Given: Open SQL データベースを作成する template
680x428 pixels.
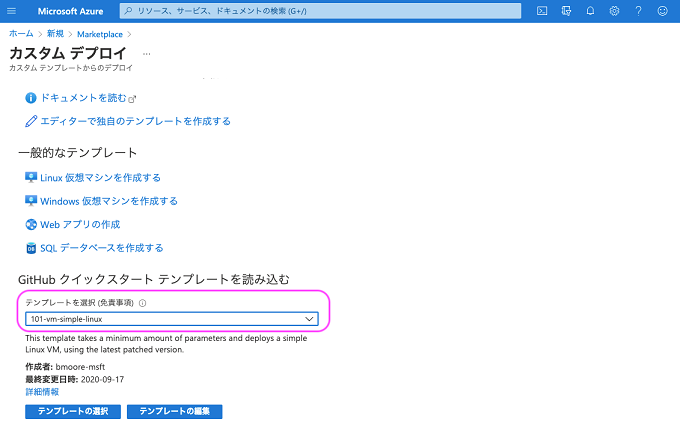Looking at the screenshot, I should (102, 248).
